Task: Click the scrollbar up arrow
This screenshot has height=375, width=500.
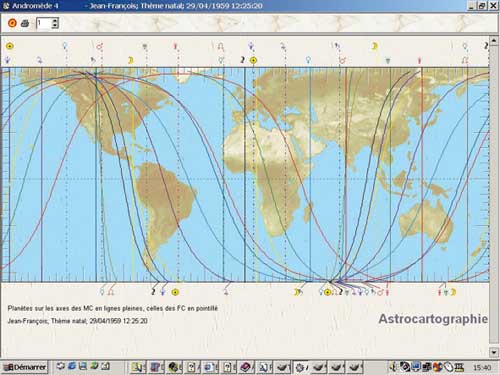Action: tap(494, 40)
